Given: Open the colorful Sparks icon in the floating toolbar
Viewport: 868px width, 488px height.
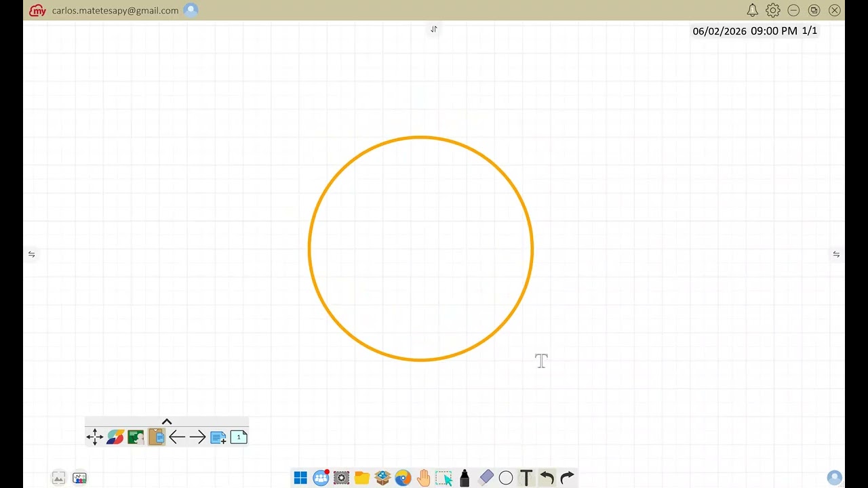Looking at the screenshot, I should [115, 437].
